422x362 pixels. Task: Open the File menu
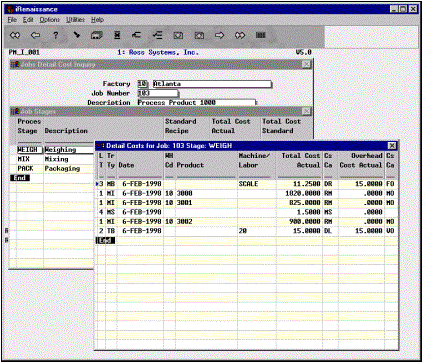click(x=12, y=20)
